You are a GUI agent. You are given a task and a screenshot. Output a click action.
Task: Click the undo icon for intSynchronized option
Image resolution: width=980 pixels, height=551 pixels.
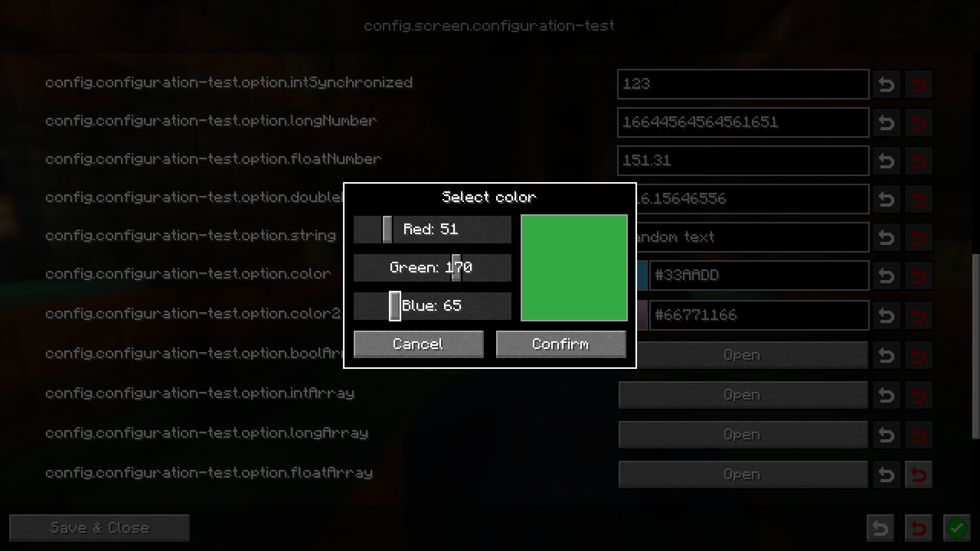(887, 84)
